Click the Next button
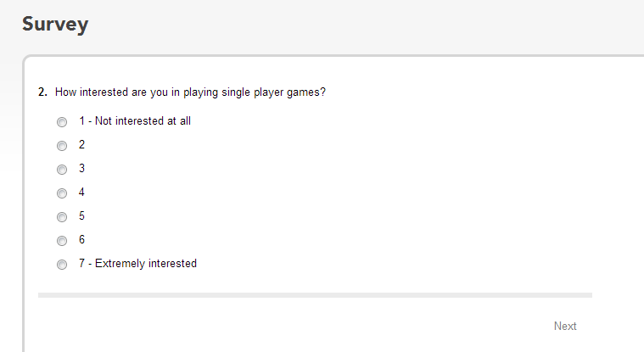644x352 pixels. click(565, 326)
